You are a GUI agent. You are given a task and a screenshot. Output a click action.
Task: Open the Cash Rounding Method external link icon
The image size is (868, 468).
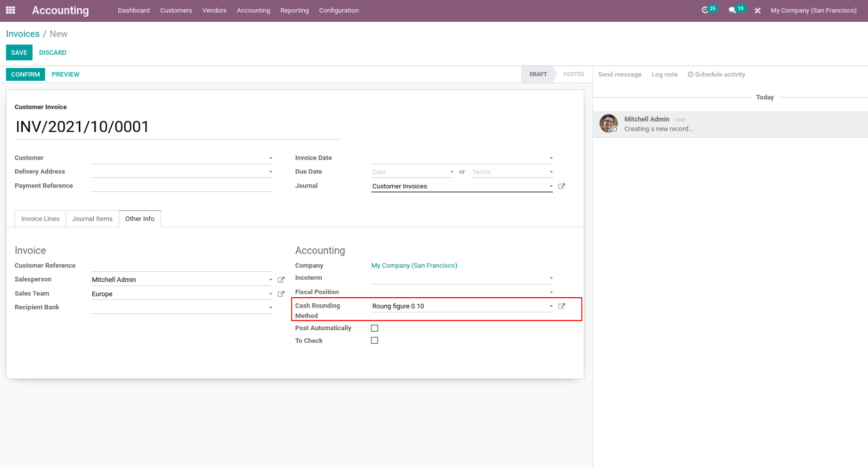[561, 306]
